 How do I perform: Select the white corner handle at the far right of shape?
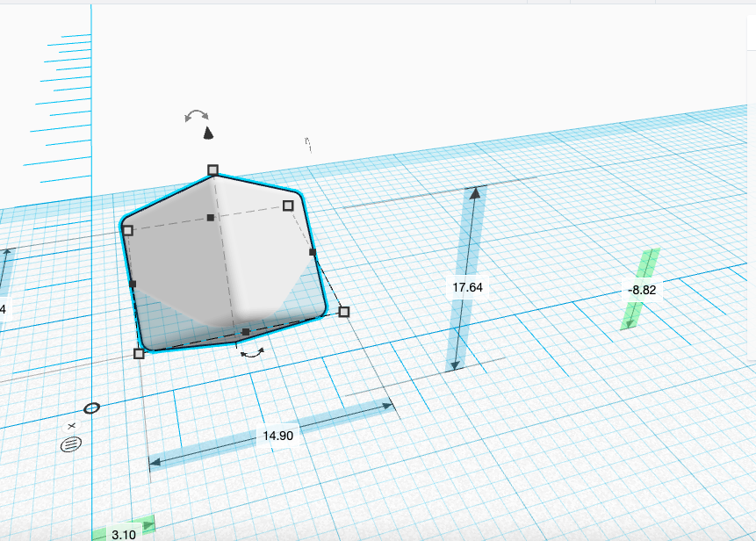coord(344,312)
